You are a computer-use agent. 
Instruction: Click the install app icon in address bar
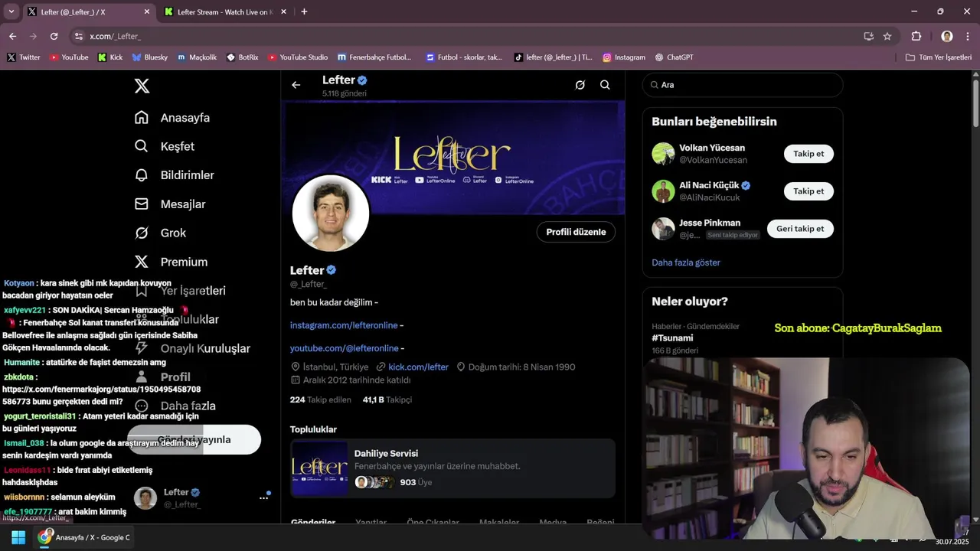pos(868,36)
